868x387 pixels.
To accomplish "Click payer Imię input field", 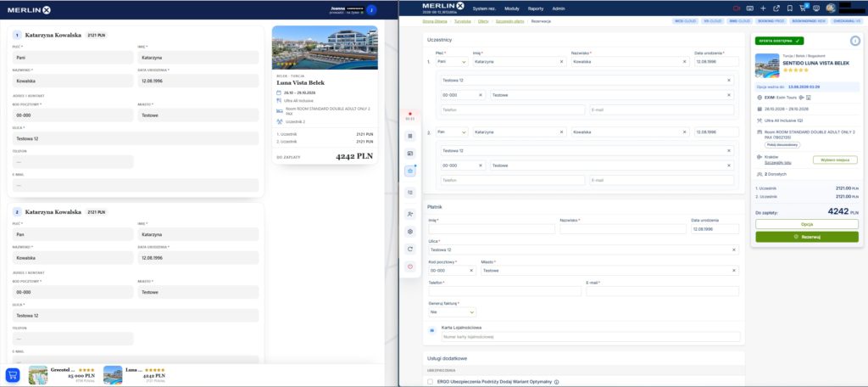I will click(x=492, y=229).
